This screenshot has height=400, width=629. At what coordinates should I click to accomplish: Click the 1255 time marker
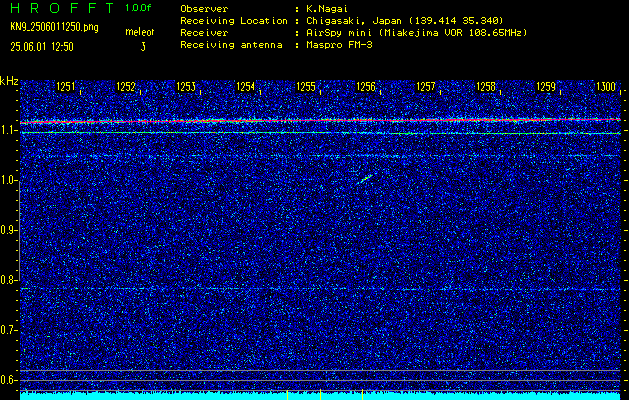(x=306, y=87)
